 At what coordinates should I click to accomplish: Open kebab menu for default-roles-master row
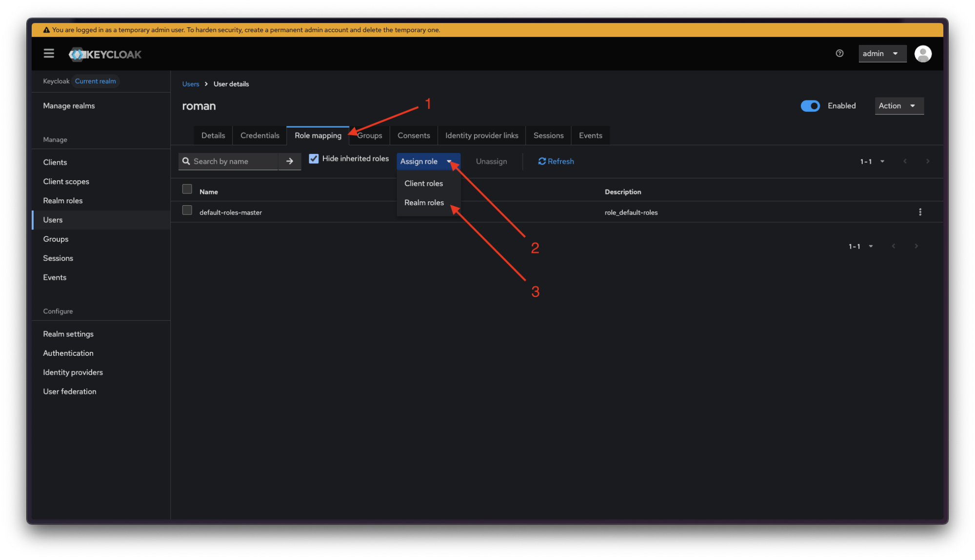click(x=920, y=212)
